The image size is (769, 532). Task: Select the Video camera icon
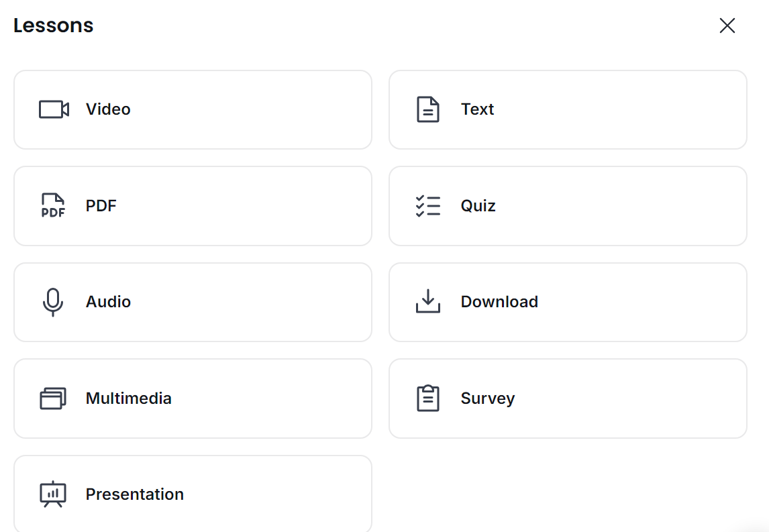point(52,109)
